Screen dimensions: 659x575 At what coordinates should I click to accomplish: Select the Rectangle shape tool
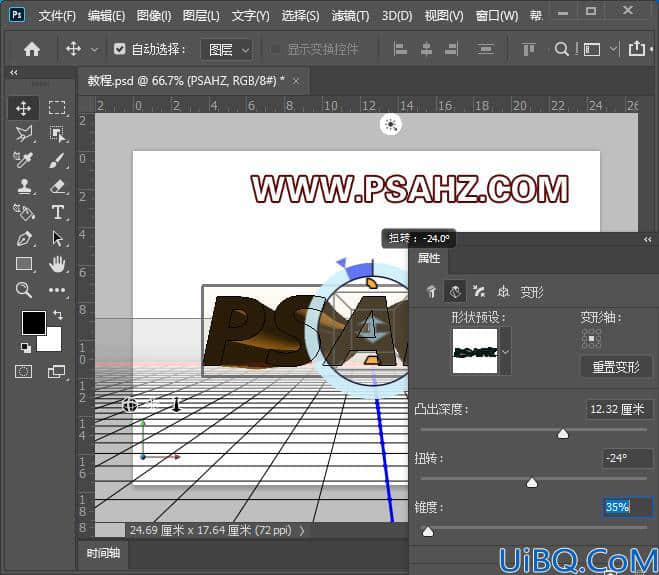pos(24,264)
